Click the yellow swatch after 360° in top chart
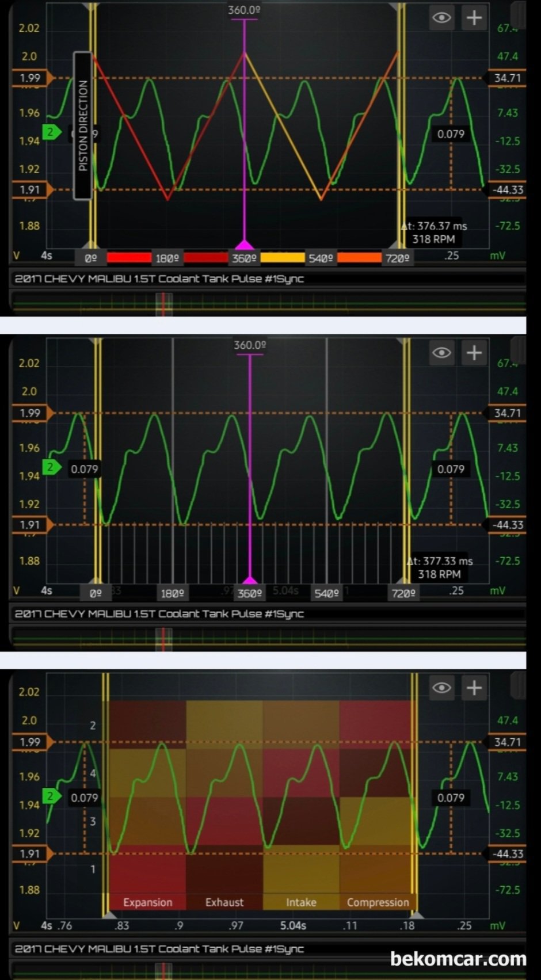Viewport: 541px width, 980px height. pyautogui.click(x=282, y=258)
